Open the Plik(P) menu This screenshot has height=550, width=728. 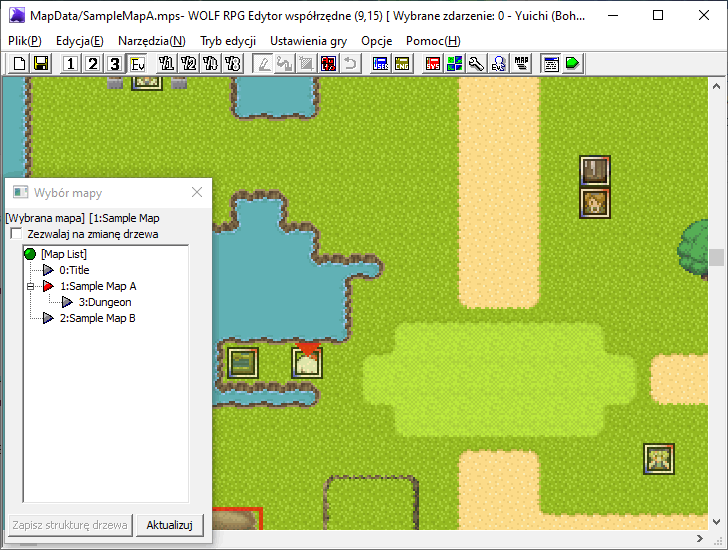click(x=25, y=41)
